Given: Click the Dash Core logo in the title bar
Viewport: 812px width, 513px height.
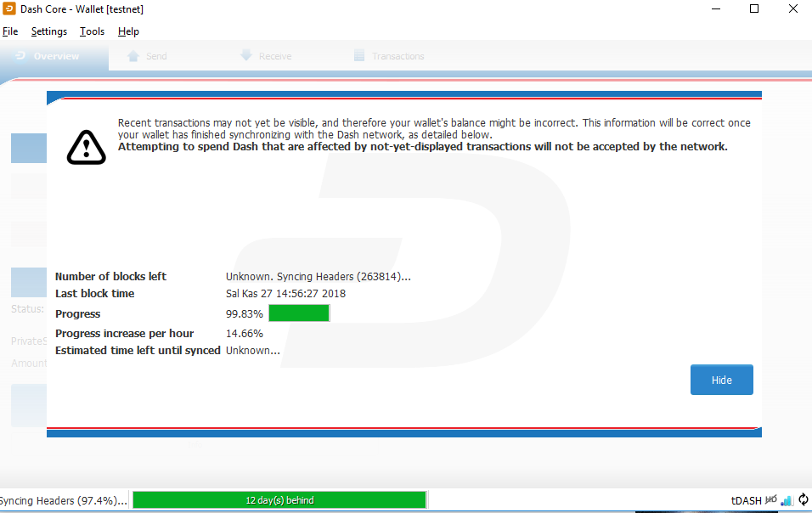Looking at the screenshot, I should click(8, 8).
